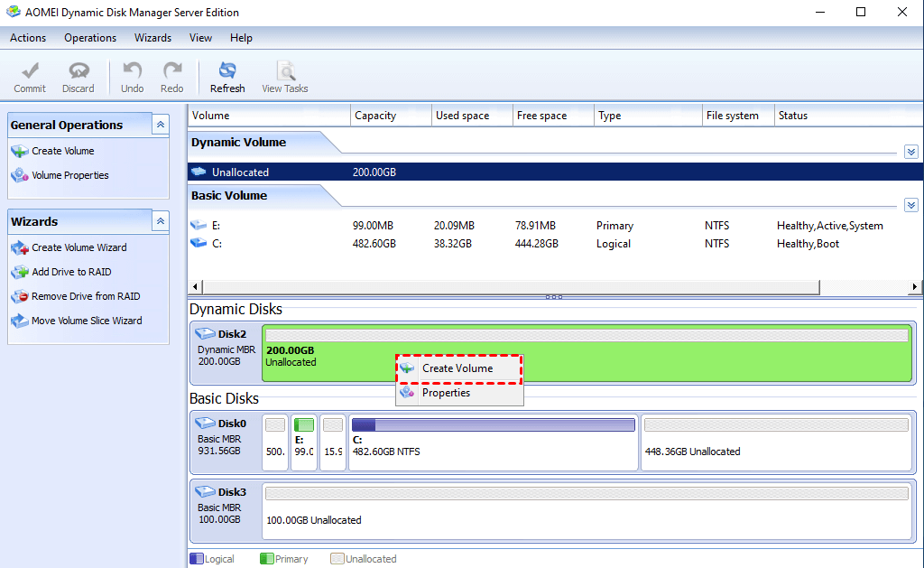The height and width of the screenshot is (568, 924).
Task: Click the Unallocated row disk icon
Action: click(x=199, y=172)
